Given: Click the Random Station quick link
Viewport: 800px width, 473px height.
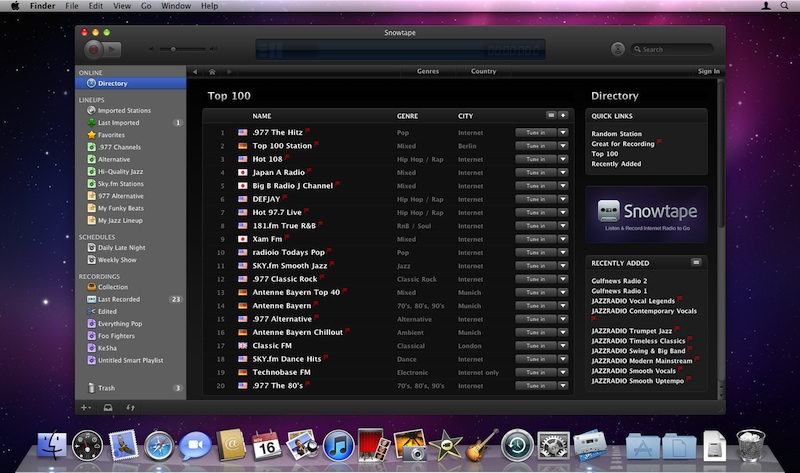Looking at the screenshot, I should click(616, 133).
